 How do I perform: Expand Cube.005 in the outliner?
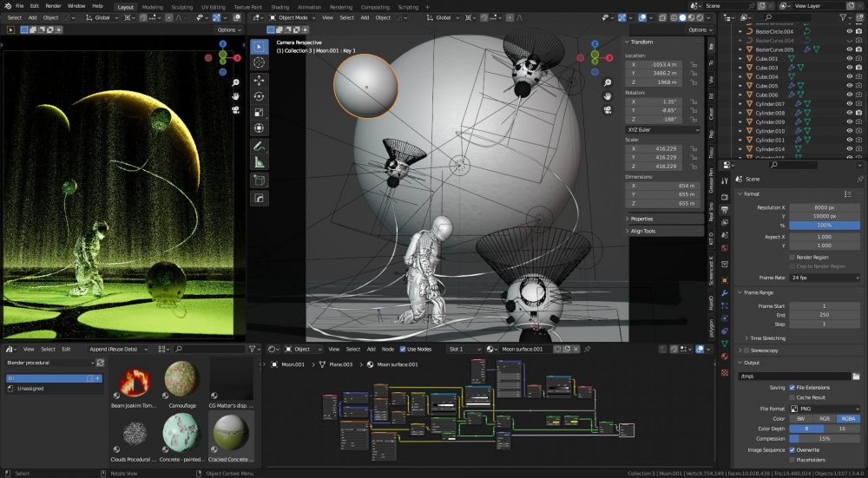(x=740, y=86)
